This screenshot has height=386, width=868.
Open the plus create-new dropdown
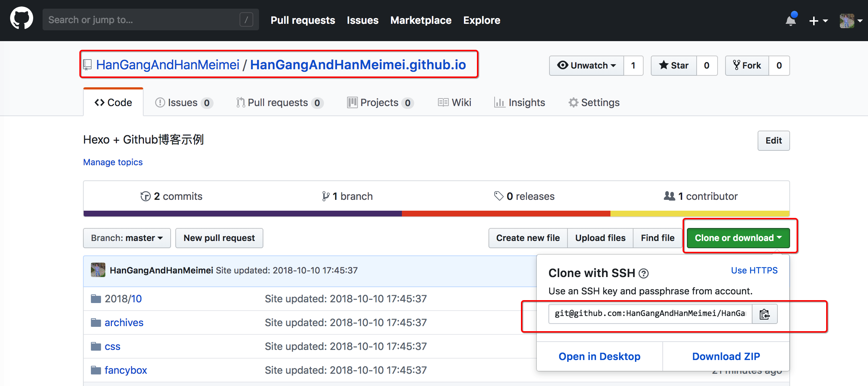point(818,21)
